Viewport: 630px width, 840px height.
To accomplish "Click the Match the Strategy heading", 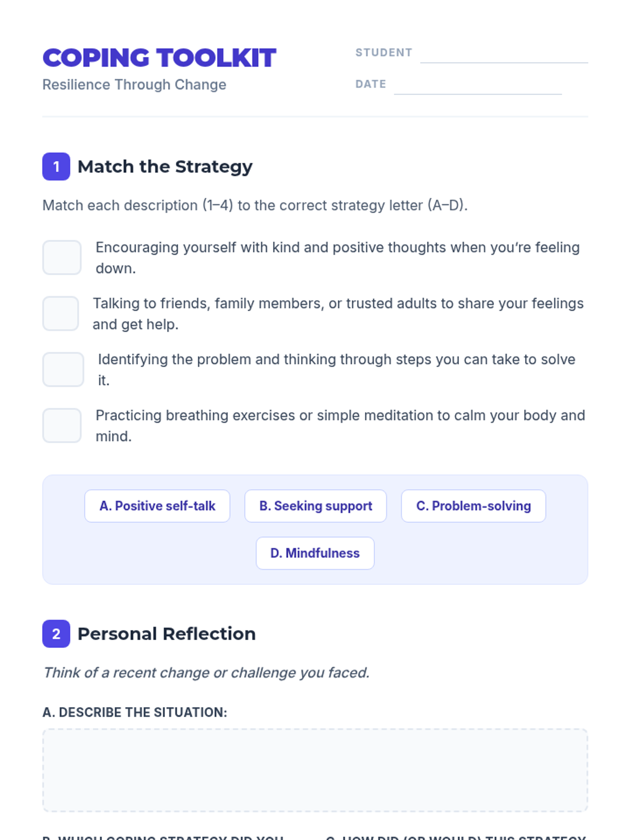I will coord(165,167).
